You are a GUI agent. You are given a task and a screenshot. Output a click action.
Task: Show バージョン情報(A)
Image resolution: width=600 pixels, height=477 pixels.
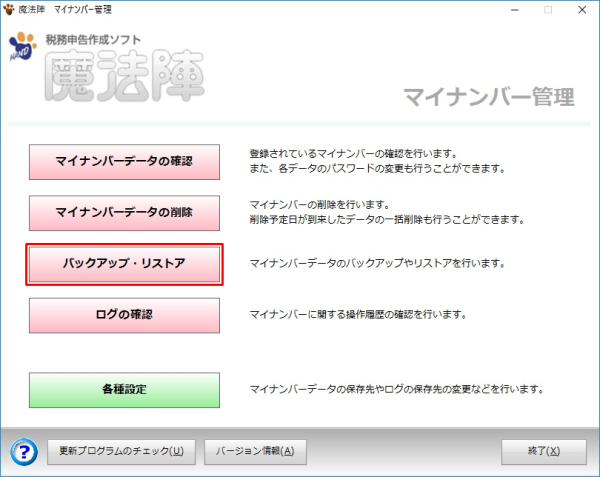tap(255, 450)
